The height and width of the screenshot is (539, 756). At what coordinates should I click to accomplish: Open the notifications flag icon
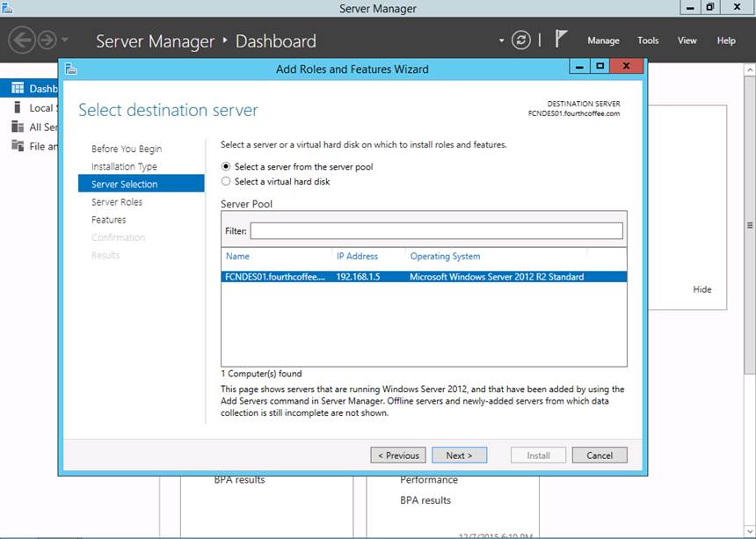pos(561,40)
